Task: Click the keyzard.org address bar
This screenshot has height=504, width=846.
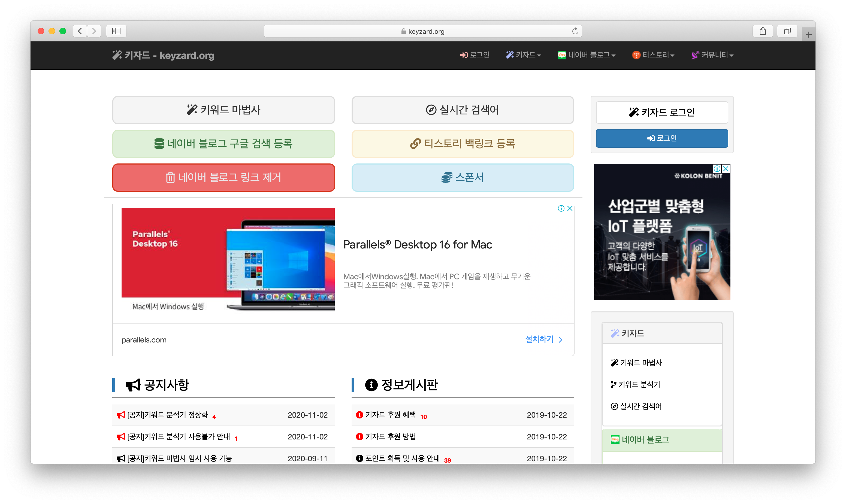Action: coord(423,31)
